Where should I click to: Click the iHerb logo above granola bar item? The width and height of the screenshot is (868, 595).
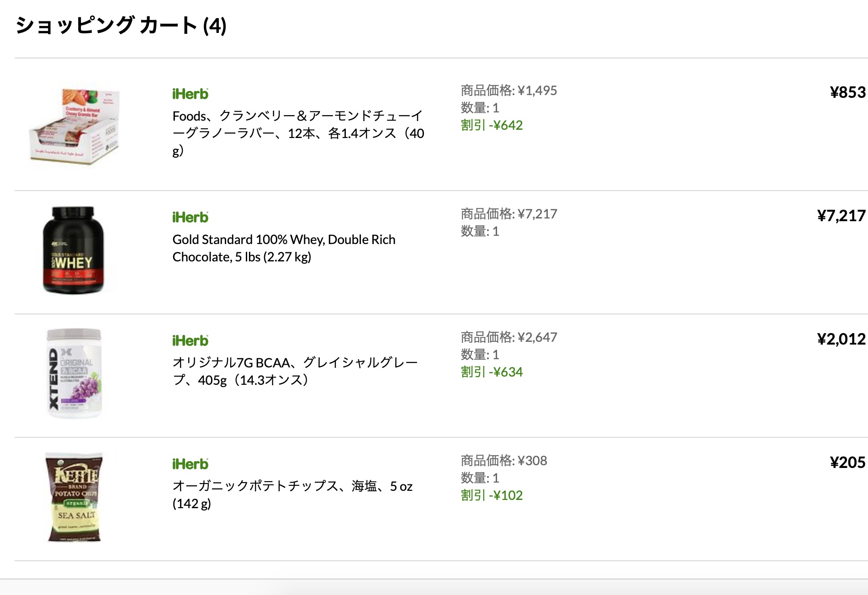[190, 94]
